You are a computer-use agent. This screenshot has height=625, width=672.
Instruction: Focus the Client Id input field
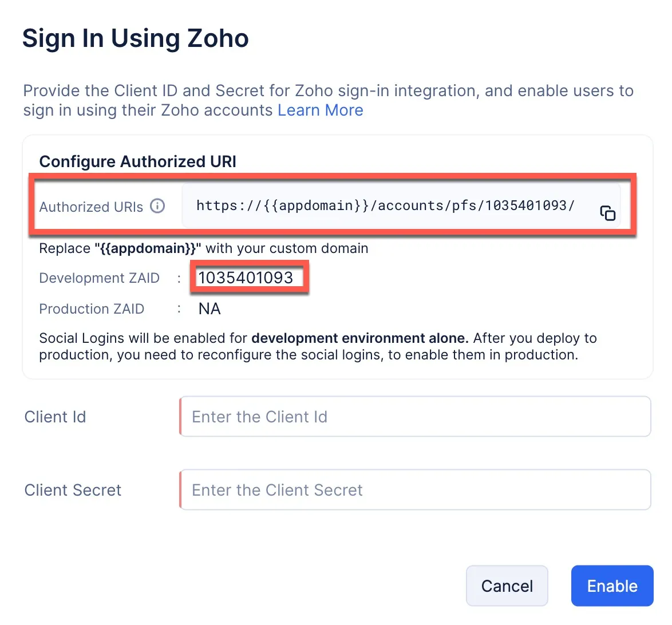click(415, 417)
